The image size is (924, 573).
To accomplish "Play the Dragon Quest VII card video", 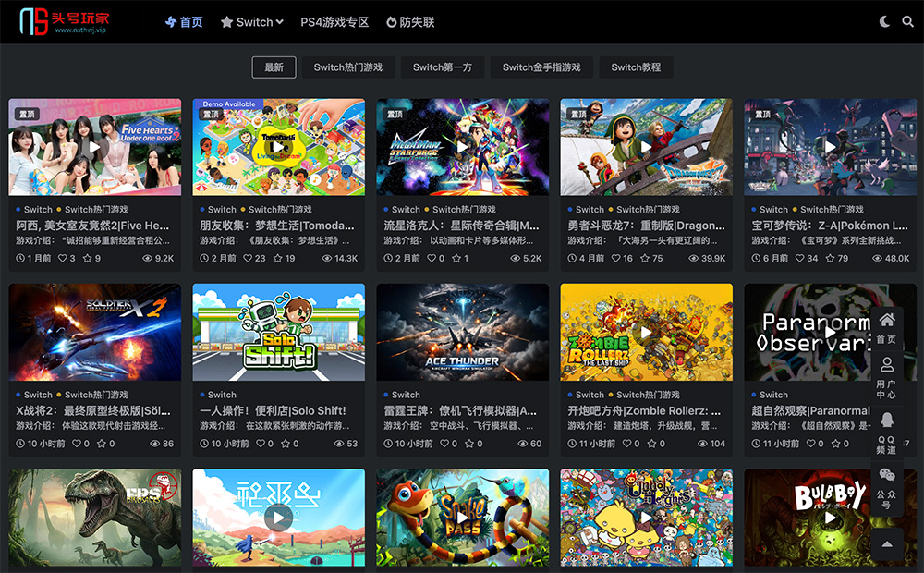I will 647,147.
